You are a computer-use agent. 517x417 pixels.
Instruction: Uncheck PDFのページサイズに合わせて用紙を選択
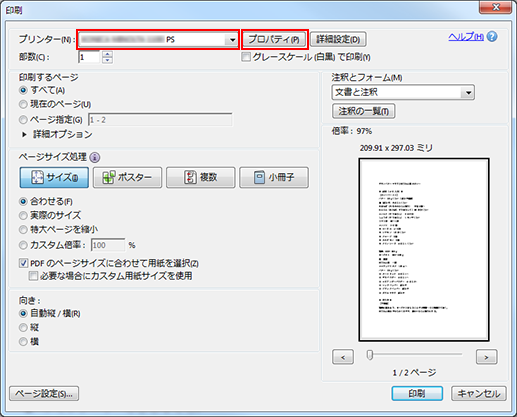tap(23, 263)
